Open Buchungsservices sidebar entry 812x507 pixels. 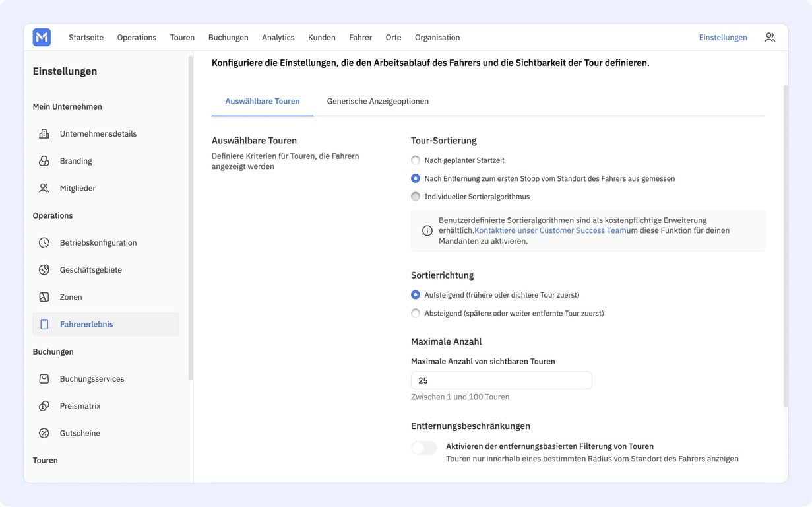point(106,379)
